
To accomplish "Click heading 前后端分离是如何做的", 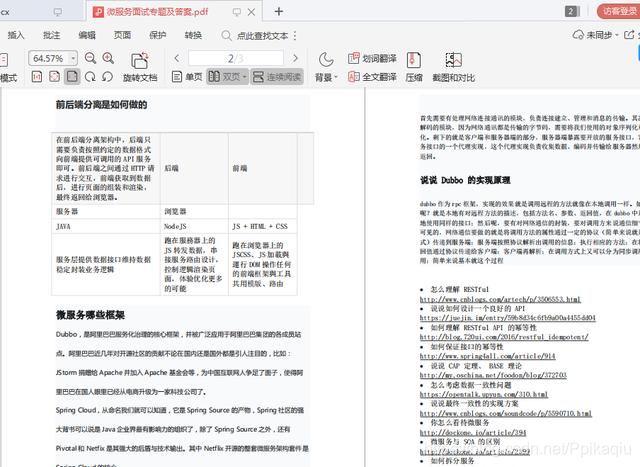I will tap(101, 105).
